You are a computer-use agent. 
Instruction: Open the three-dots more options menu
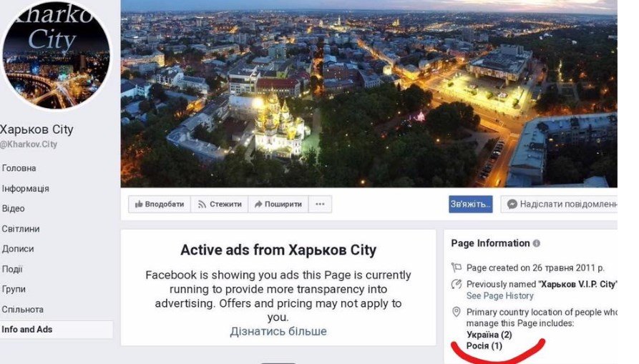(320, 205)
